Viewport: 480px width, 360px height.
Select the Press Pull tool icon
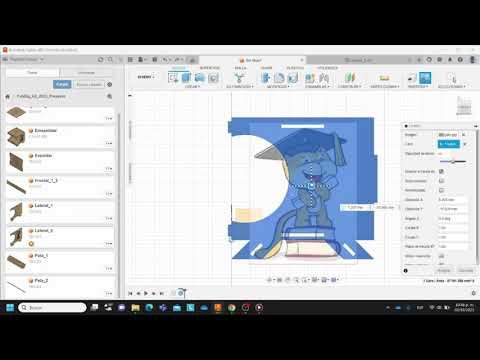pos(266,78)
